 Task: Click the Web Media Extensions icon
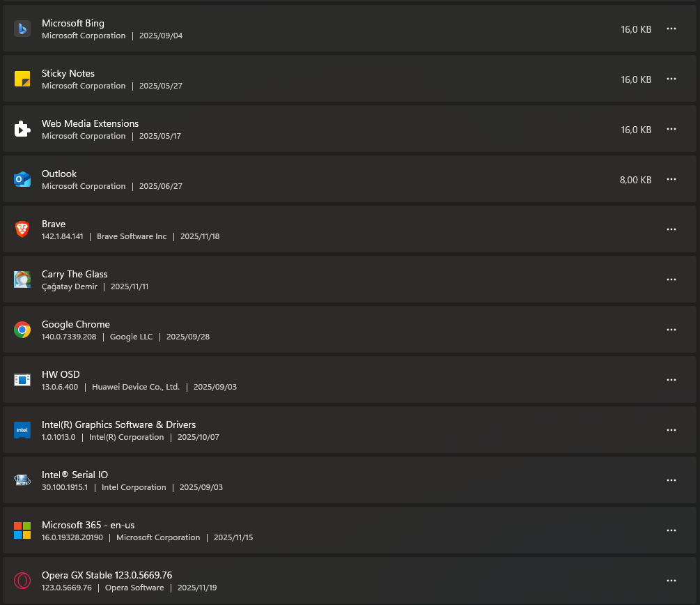[x=22, y=129]
